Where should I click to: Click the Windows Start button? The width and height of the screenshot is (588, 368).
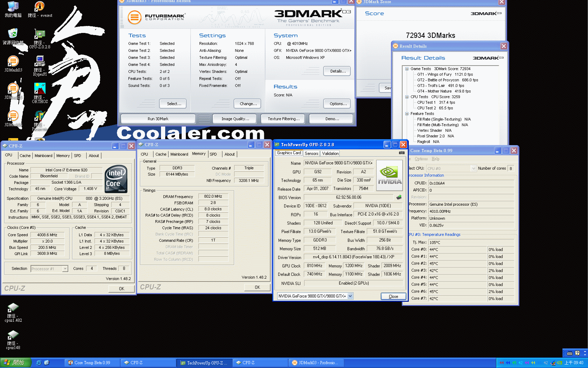tap(16, 363)
